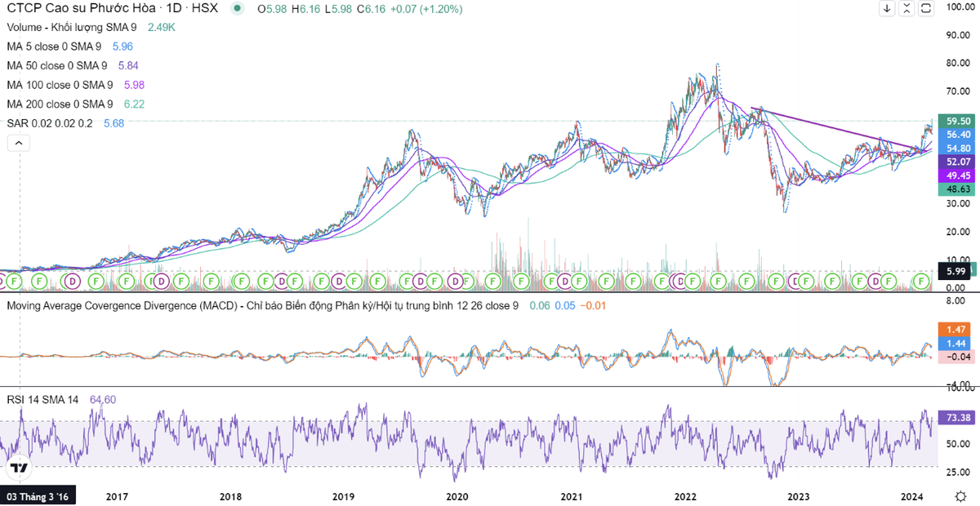Click the rightmost F earnings marker
Image resolution: width=980 pixels, height=506 pixels.
922,281
